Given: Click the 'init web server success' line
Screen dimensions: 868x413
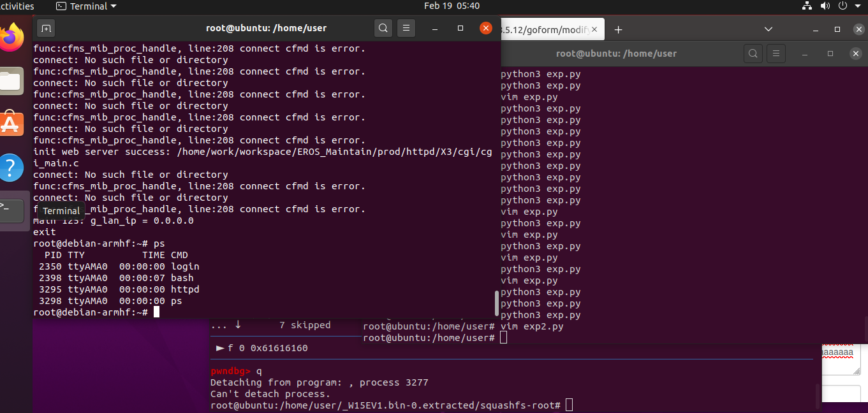Looking at the screenshot, I should tap(263, 157).
